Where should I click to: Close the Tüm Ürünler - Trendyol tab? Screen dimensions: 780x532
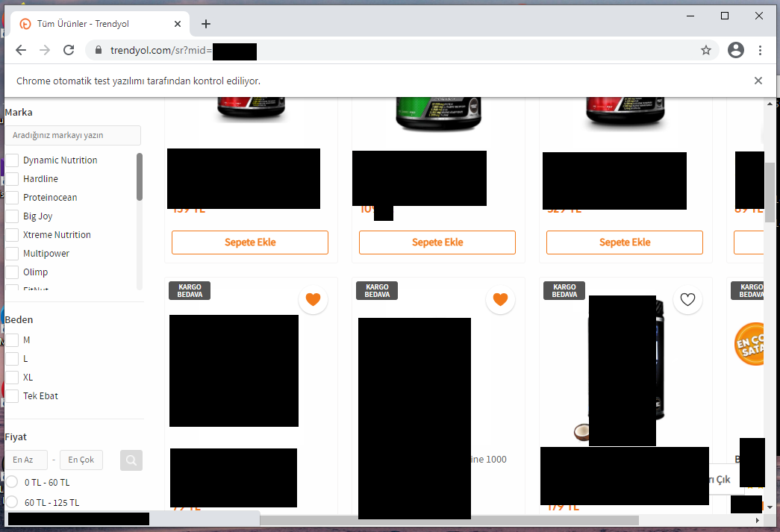coord(178,24)
